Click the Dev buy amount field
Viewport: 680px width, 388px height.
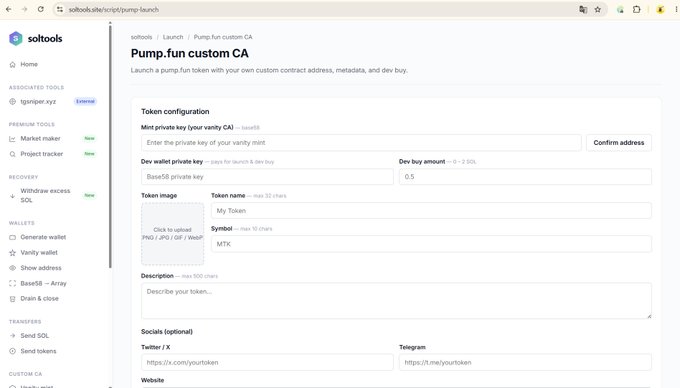pos(525,177)
